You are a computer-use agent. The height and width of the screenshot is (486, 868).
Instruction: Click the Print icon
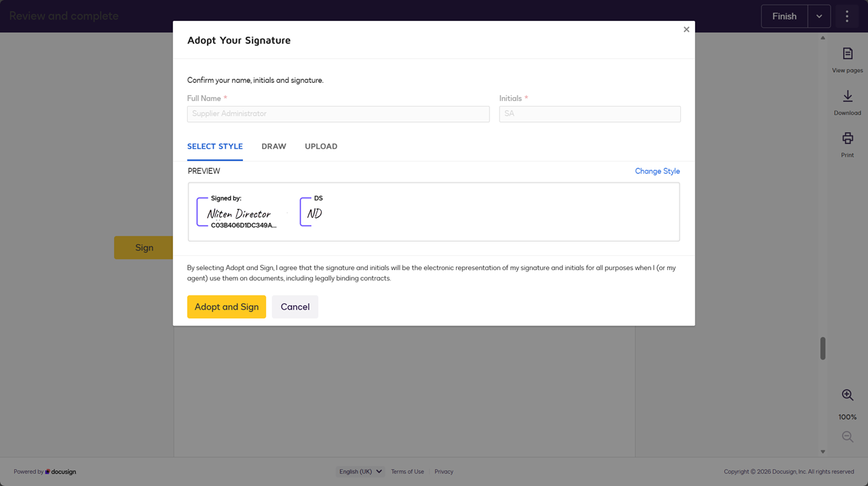(847, 138)
